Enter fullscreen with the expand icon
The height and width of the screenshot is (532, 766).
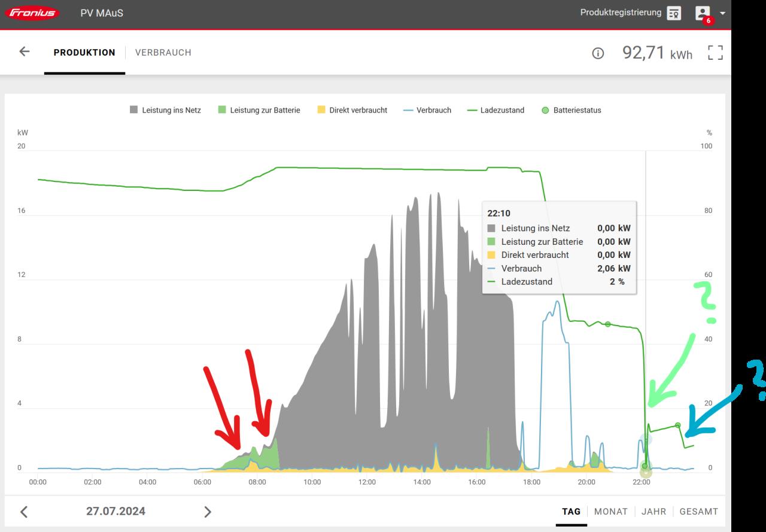pyautogui.click(x=715, y=53)
